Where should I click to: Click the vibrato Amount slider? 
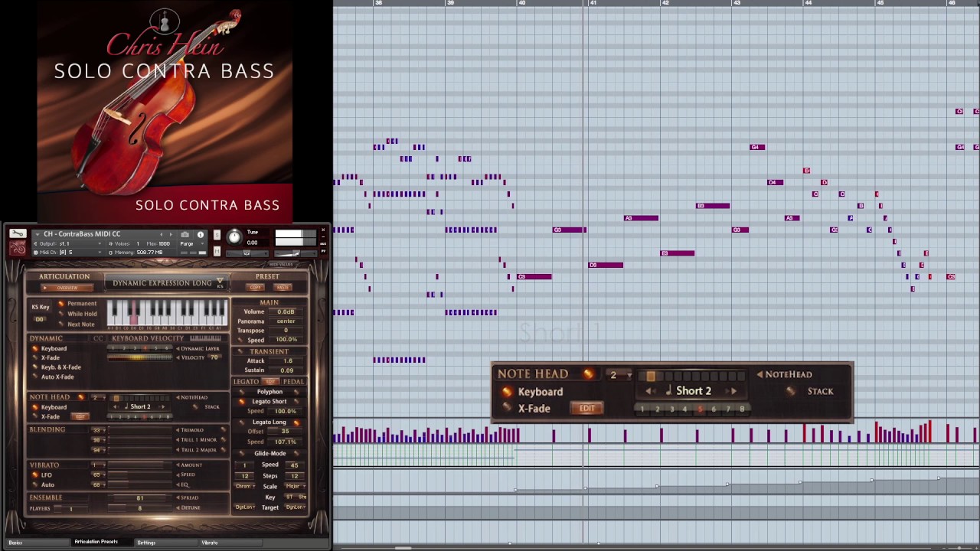point(139,465)
